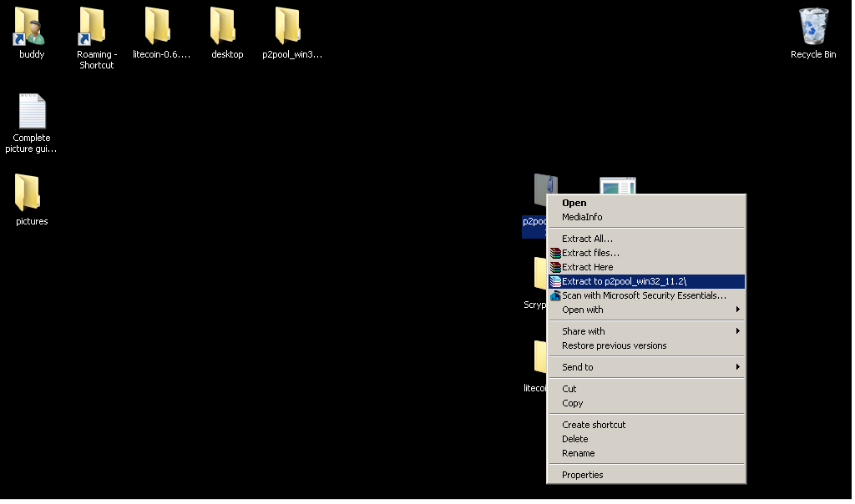This screenshot has width=855, height=504.
Task: Click the Recycle Bin icon
Action: click(812, 27)
